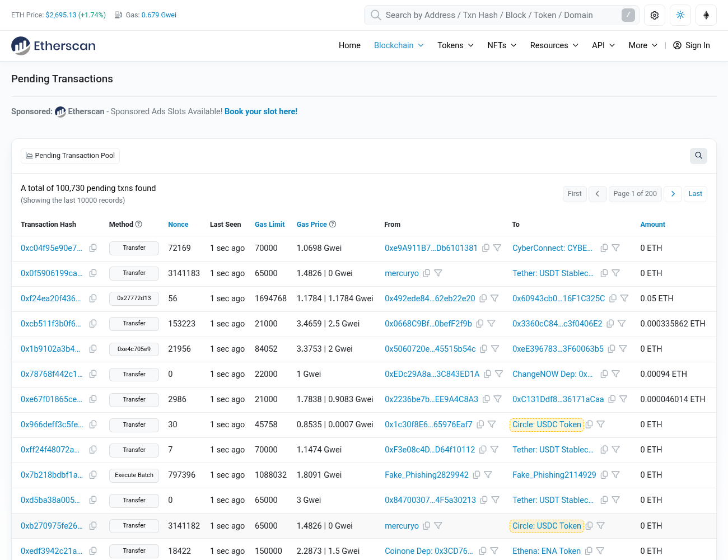Copy From address 0x84700307...4F5a30213
This screenshot has height=560, width=728.
(484, 500)
